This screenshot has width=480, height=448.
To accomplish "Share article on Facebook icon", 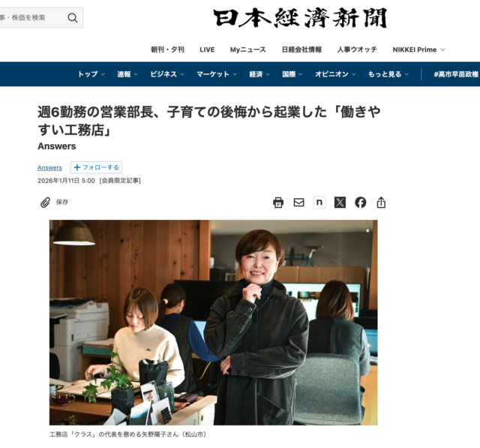I will tap(360, 203).
